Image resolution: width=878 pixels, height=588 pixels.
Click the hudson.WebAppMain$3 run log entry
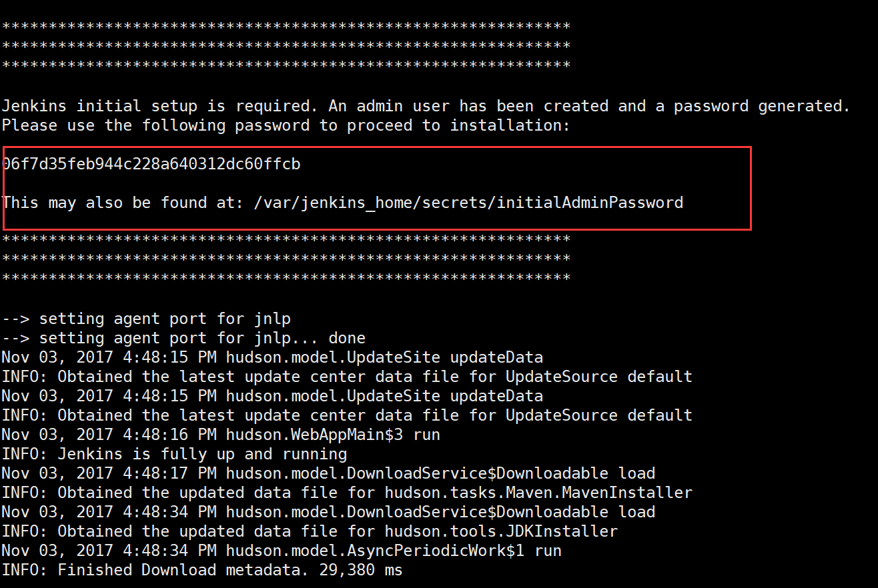coord(333,435)
